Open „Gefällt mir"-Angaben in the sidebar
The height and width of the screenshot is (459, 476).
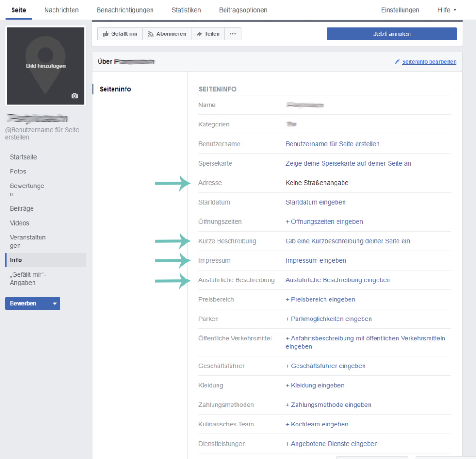(x=27, y=279)
